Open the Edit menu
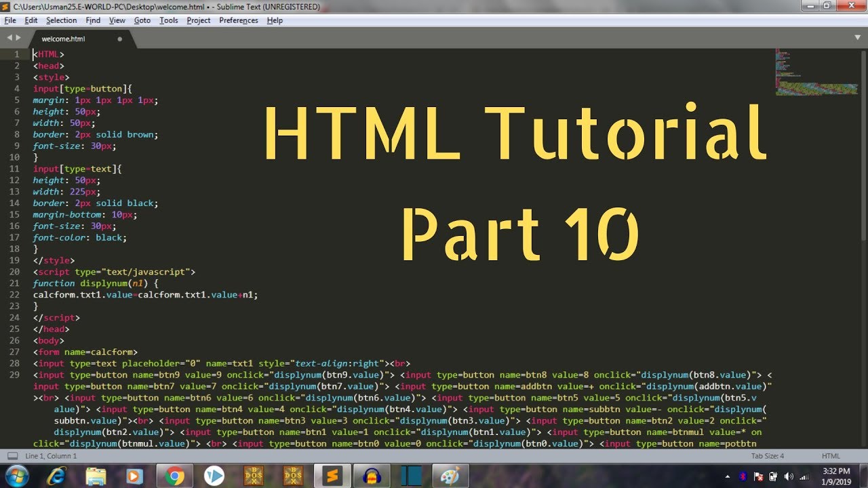 tap(31, 20)
